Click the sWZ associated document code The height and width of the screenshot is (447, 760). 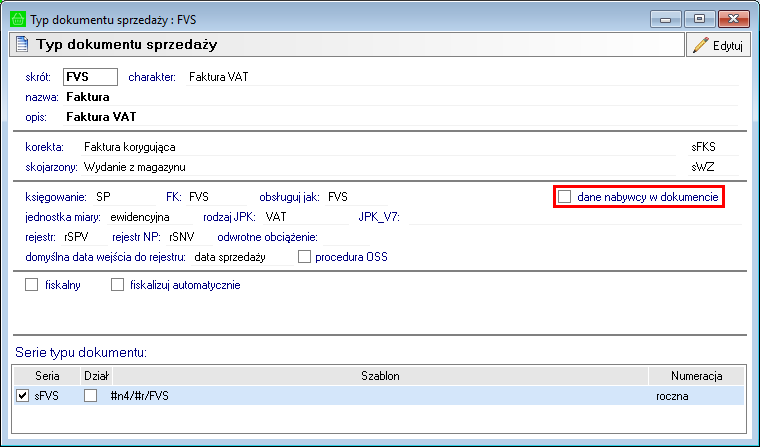[x=689, y=166]
